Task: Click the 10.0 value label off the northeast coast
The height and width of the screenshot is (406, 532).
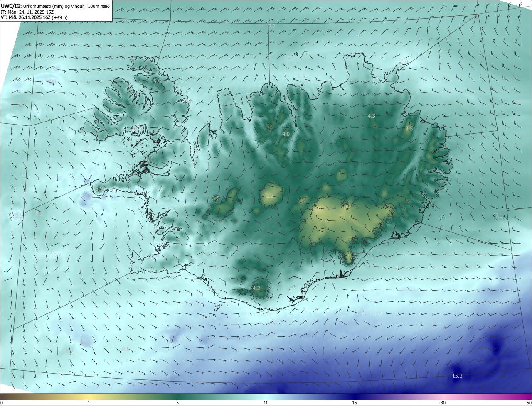Action: (403, 62)
